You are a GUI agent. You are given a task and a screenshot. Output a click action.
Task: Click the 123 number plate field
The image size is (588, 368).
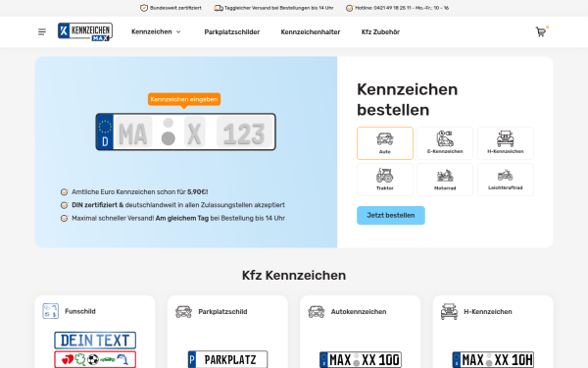pyautogui.click(x=244, y=131)
